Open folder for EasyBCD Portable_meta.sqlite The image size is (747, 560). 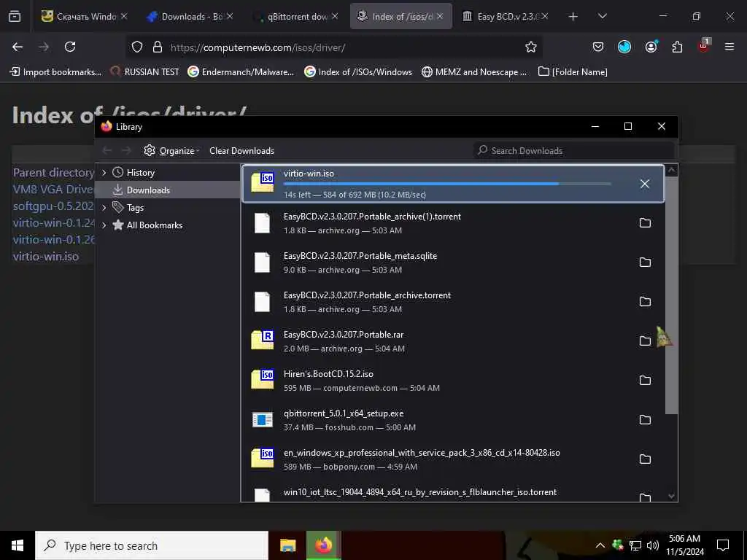(x=645, y=262)
